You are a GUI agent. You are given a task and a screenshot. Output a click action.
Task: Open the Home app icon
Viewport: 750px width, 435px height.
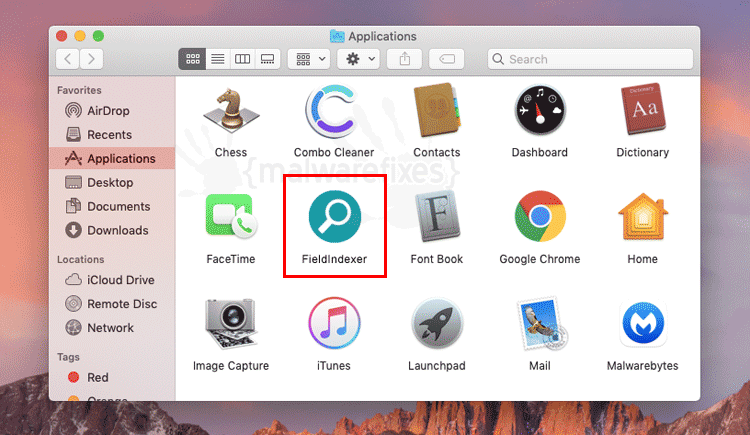pyautogui.click(x=643, y=216)
